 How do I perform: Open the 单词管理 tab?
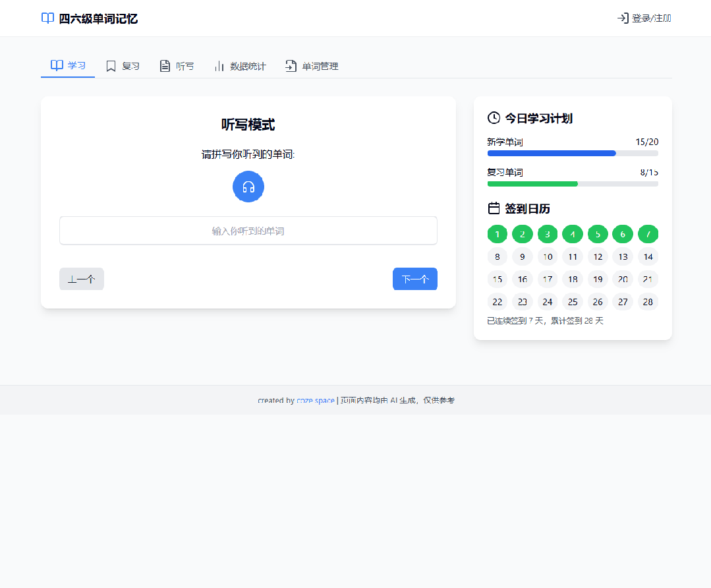[312, 66]
